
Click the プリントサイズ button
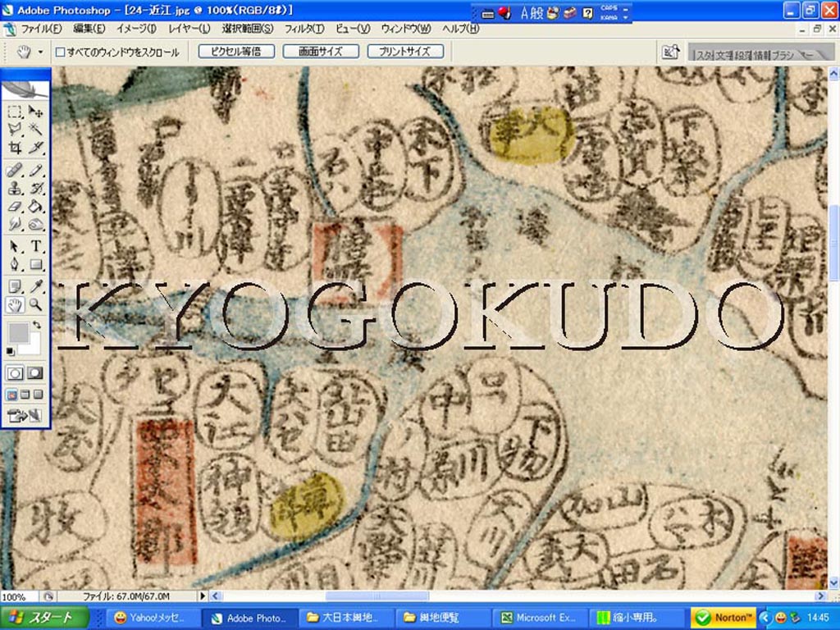point(405,52)
